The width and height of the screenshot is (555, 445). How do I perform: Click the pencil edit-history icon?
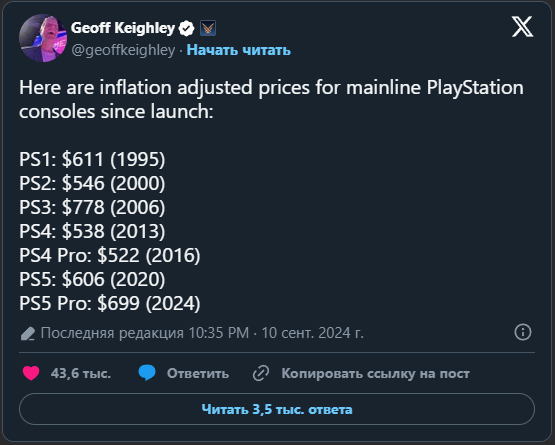tap(28, 333)
